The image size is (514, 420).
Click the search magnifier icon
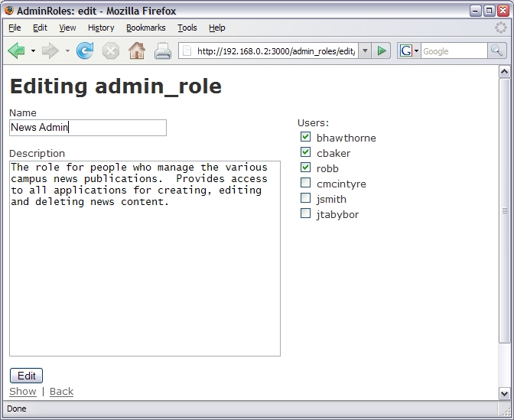pyautogui.click(x=497, y=51)
